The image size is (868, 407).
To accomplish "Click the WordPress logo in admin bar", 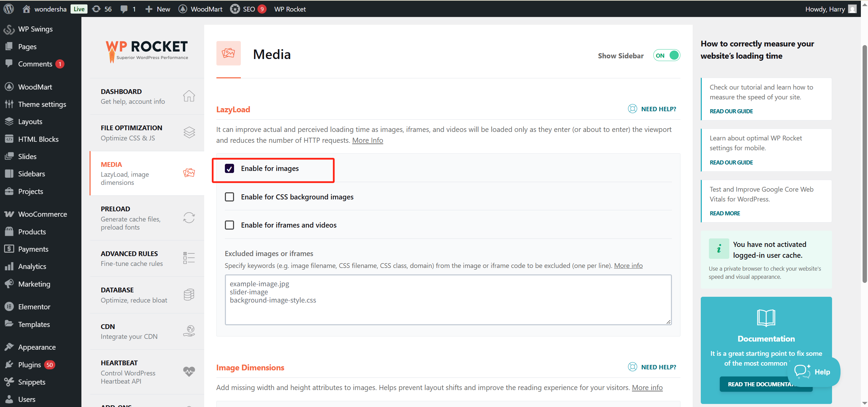I will pos(9,9).
